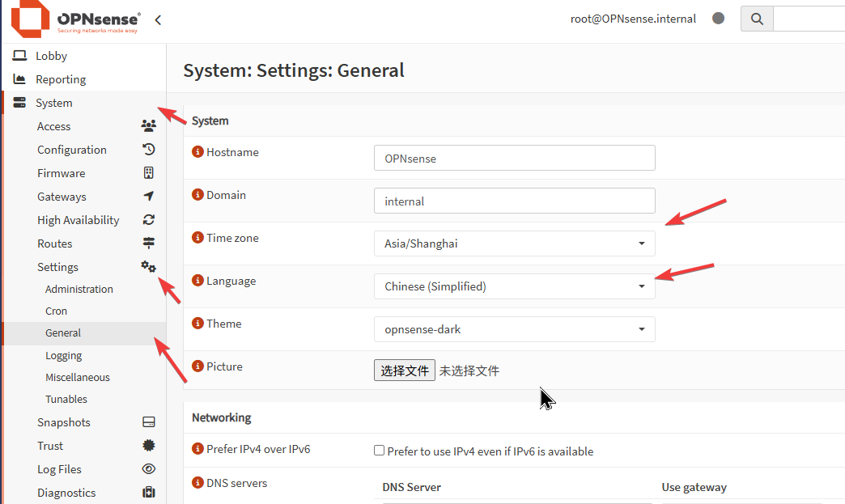Open the Theme dropdown
845x504 pixels.
pyautogui.click(x=514, y=329)
